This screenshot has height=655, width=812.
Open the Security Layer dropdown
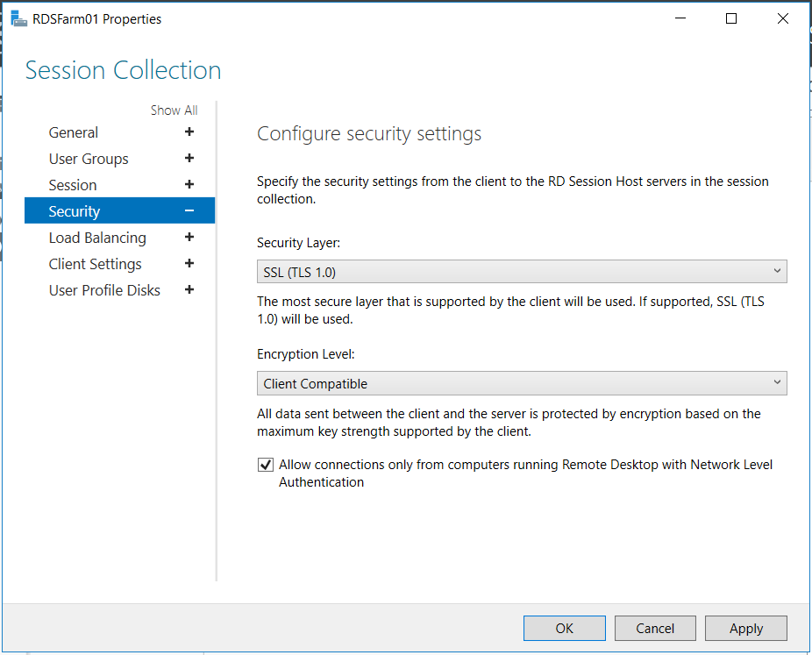coord(522,272)
